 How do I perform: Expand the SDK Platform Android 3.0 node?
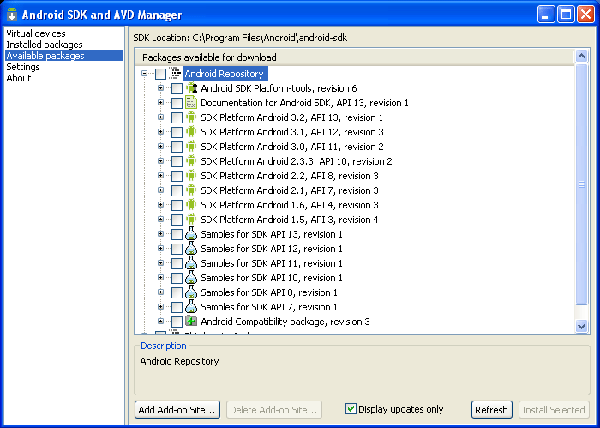(x=161, y=146)
